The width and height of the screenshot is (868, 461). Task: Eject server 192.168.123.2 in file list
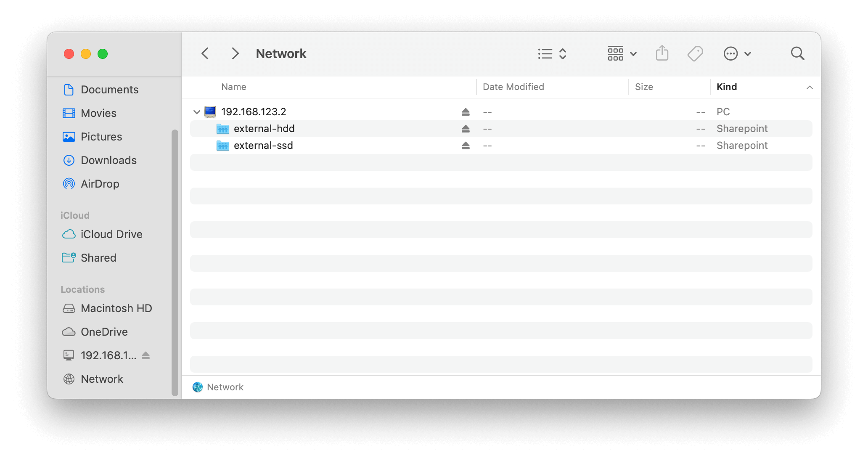465,112
